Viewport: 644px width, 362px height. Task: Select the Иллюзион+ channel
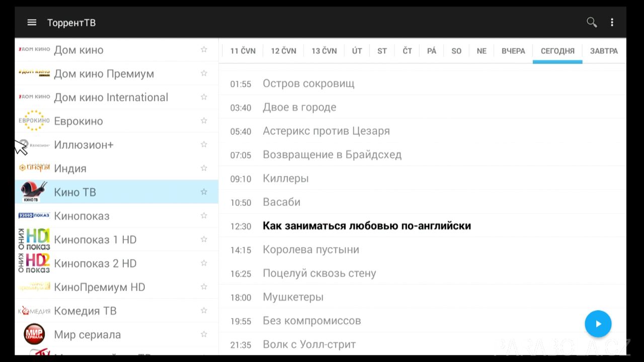tap(117, 145)
